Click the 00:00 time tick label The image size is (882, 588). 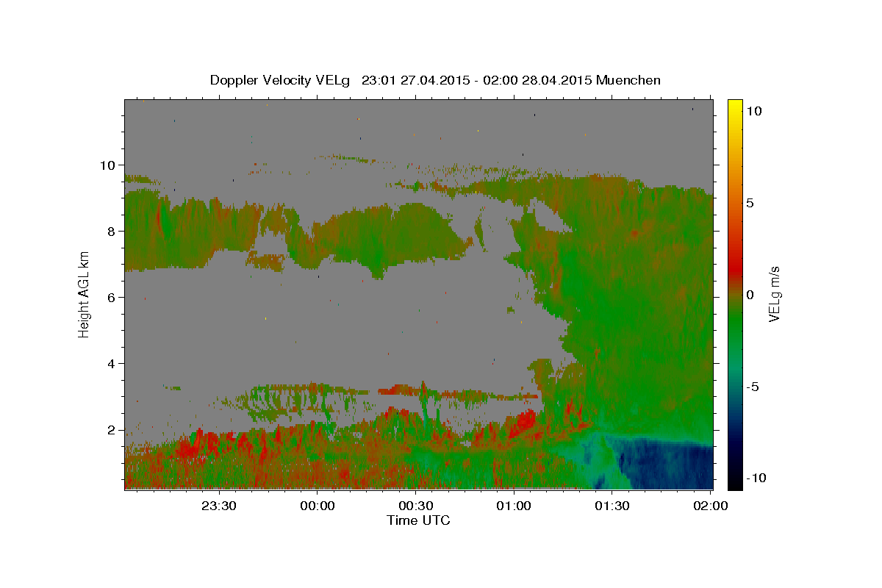[318, 506]
